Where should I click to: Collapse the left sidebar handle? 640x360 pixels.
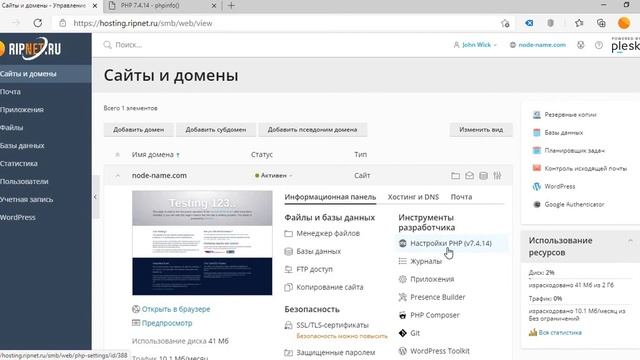96,197
